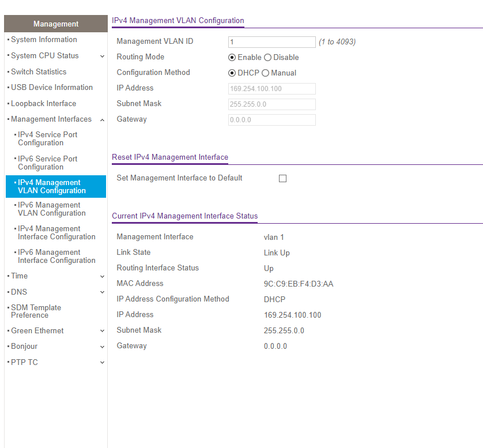This screenshot has height=448, width=483.
Task: Expand the PTP TC chevron
Action: [x=102, y=362]
